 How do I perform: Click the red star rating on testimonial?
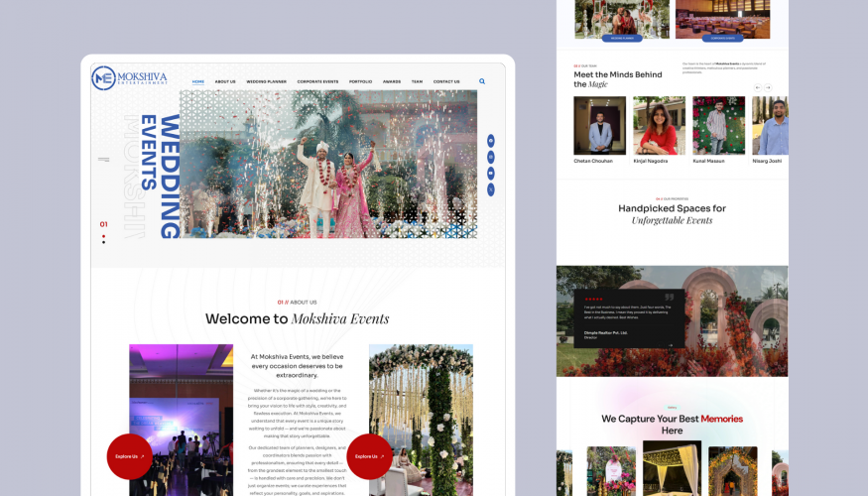(x=593, y=299)
